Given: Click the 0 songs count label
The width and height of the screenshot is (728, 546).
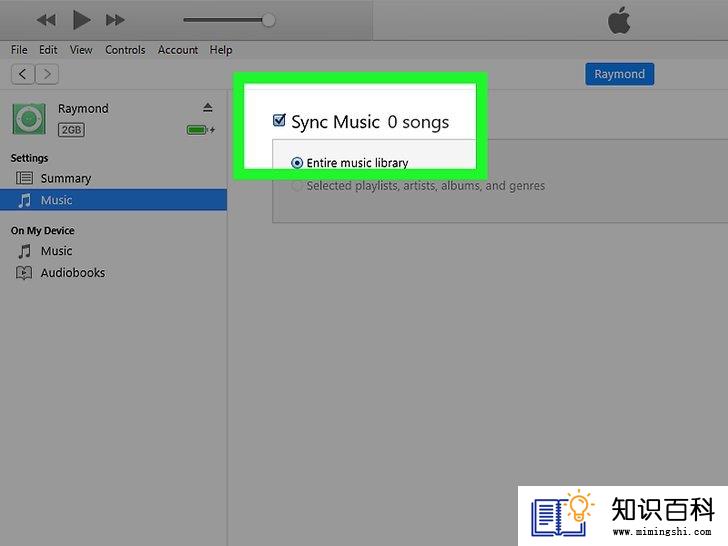Looking at the screenshot, I should pyautogui.click(x=418, y=122).
